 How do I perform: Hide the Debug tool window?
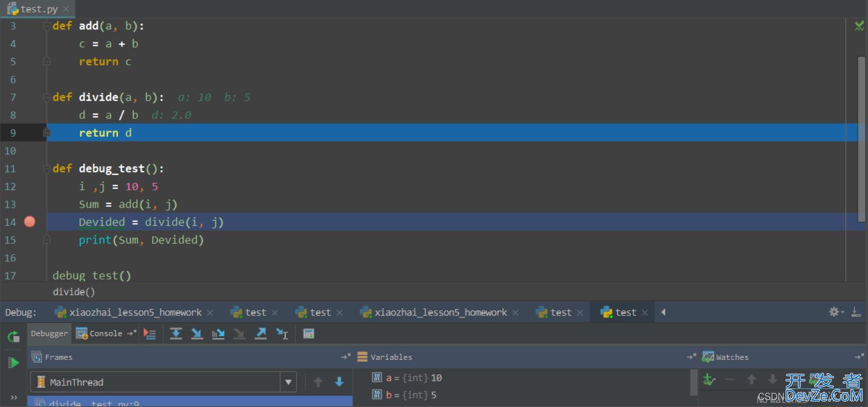coord(856,312)
